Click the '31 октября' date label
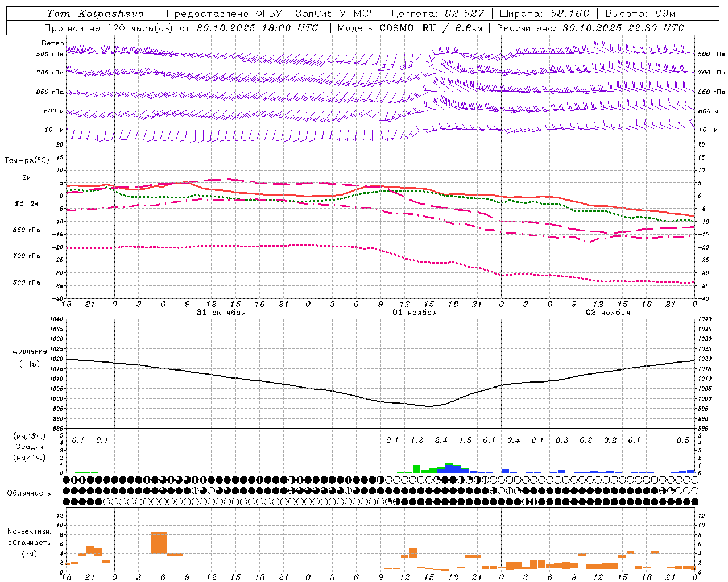Image resolution: width=728 pixels, height=582 pixels. pyautogui.click(x=221, y=313)
